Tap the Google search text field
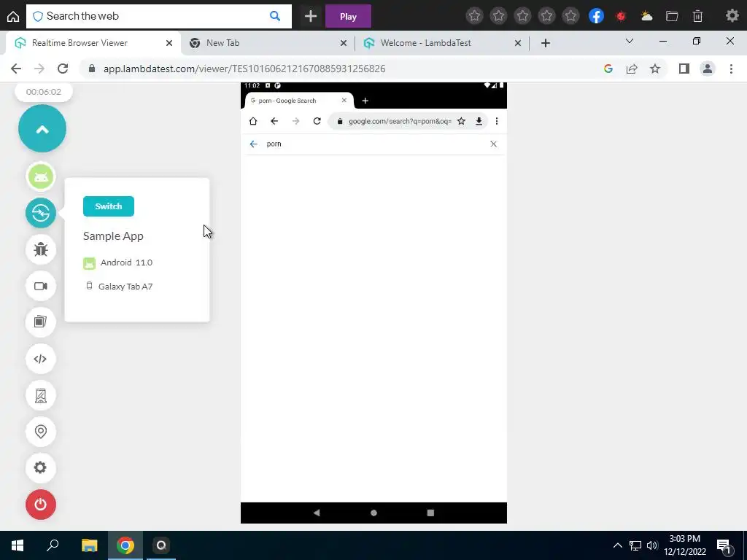 pyautogui.click(x=374, y=144)
